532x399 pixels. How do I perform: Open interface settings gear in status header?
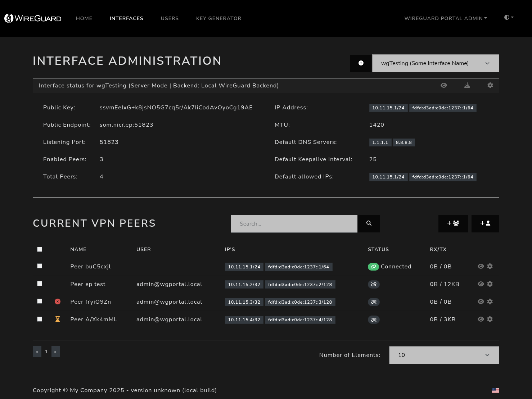coord(490,86)
